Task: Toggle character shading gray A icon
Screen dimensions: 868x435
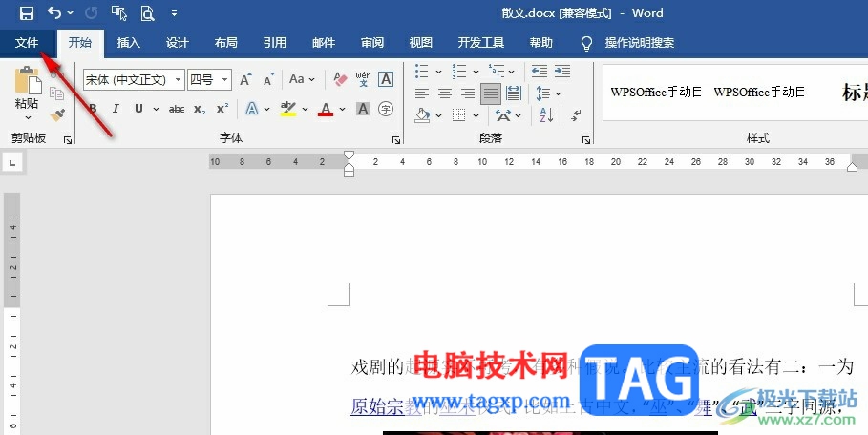Action: point(363,109)
